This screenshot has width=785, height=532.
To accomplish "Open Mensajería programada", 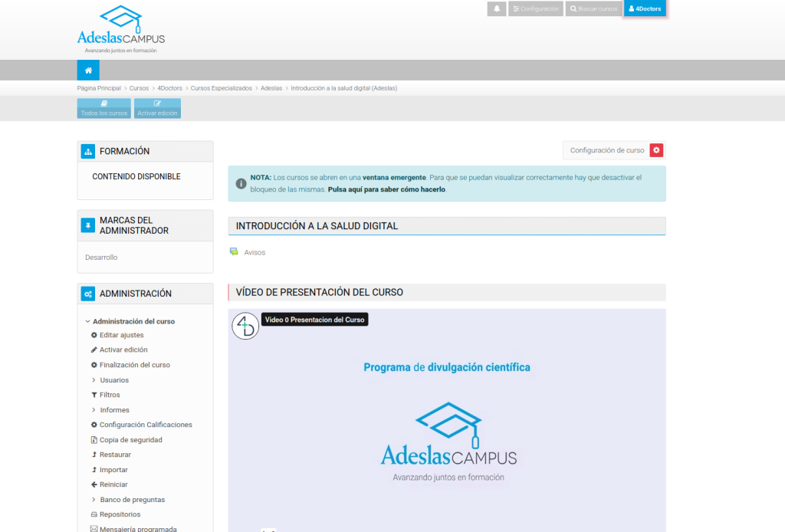I will [x=138, y=528].
